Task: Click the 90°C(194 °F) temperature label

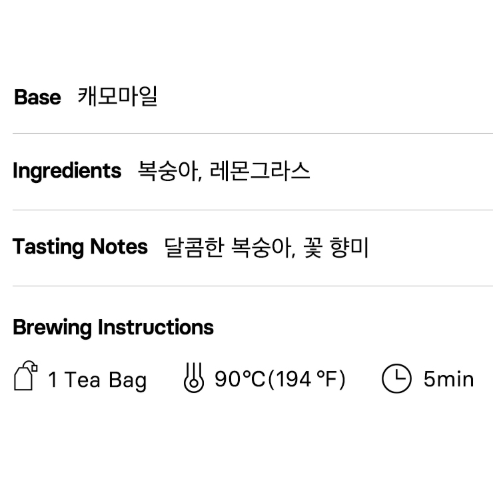Action: tap(280, 379)
